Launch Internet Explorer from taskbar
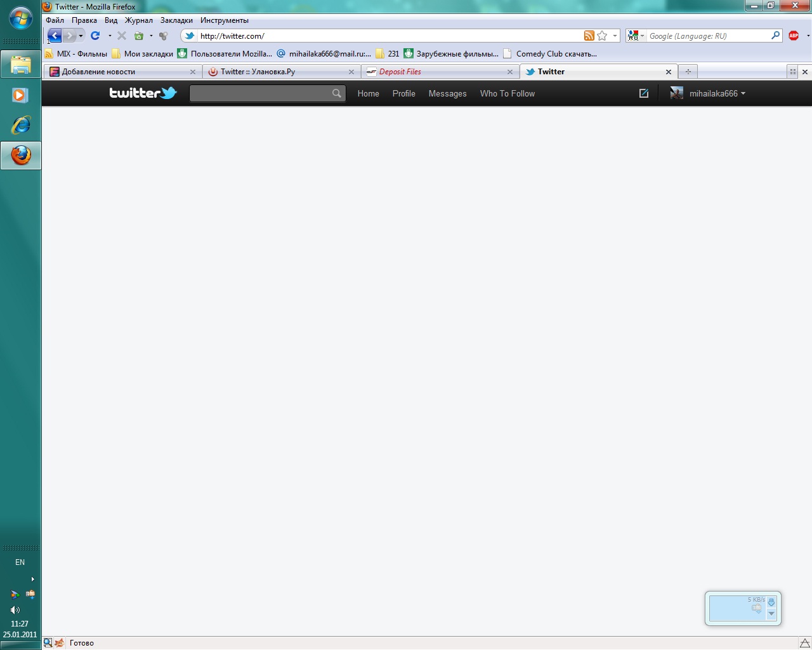This screenshot has width=812, height=650. (x=20, y=125)
